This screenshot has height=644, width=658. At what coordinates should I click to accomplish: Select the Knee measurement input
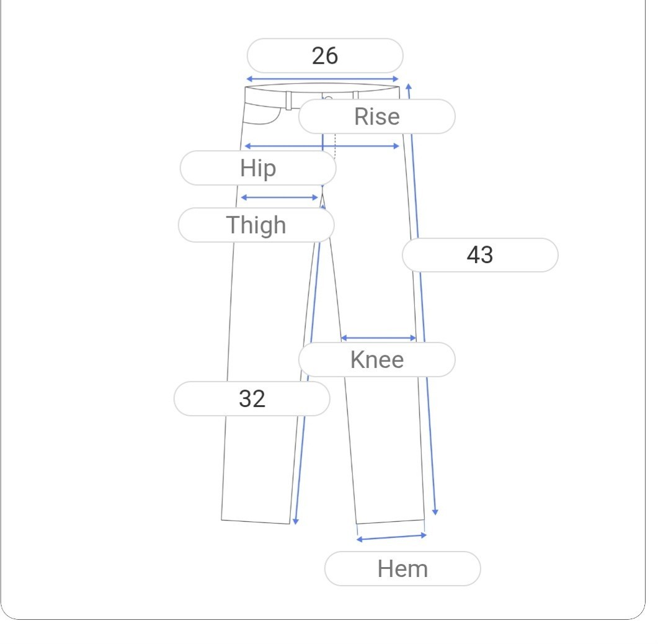click(x=377, y=360)
